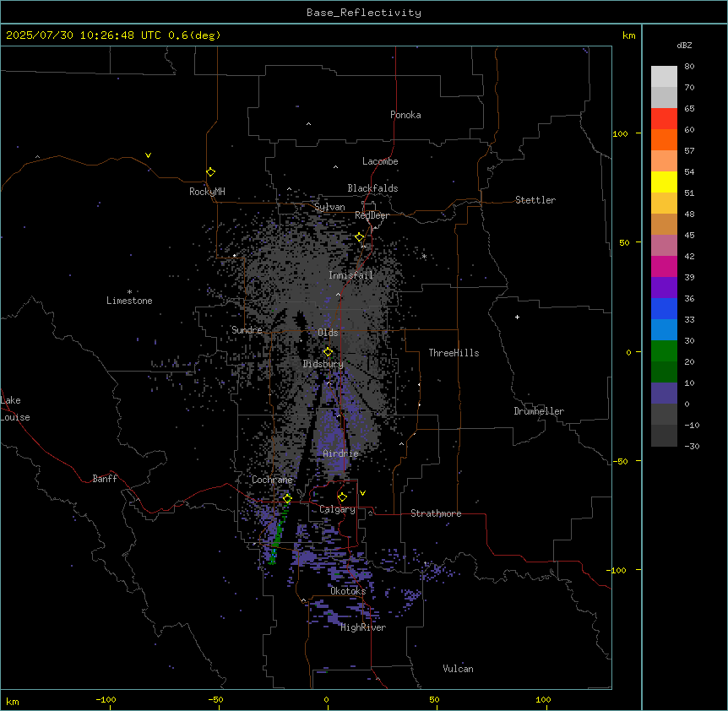Select the Olds label
The height and width of the screenshot is (711, 728).
click(x=328, y=333)
